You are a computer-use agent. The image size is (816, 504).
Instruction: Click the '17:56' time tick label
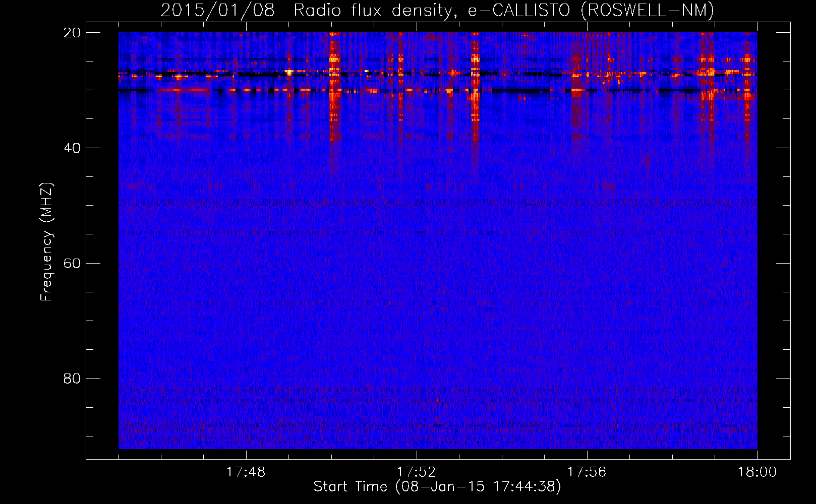587,472
